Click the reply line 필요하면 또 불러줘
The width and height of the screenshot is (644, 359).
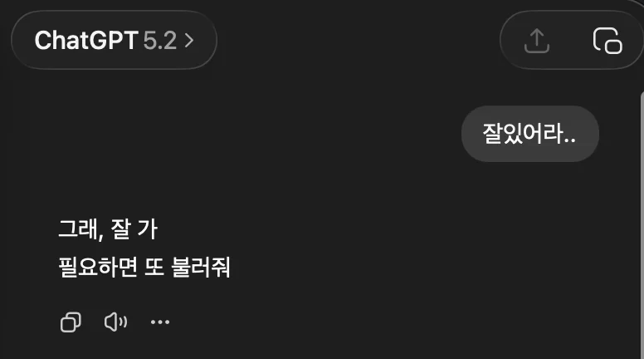(x=144, y=267)
